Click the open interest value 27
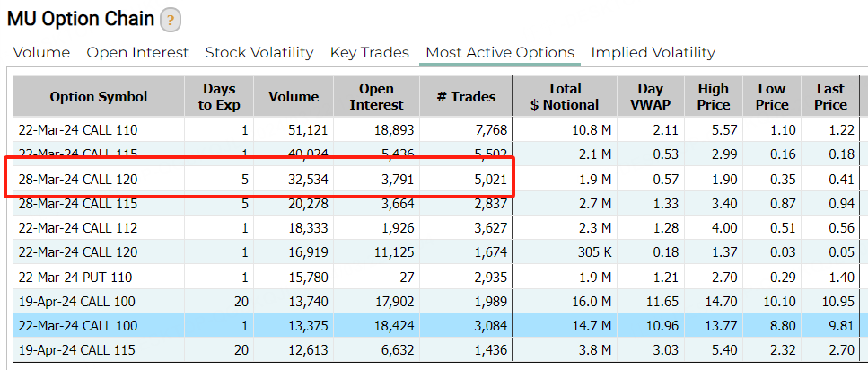The width and height of the screenshot is (868, 370). click(407, 277)
